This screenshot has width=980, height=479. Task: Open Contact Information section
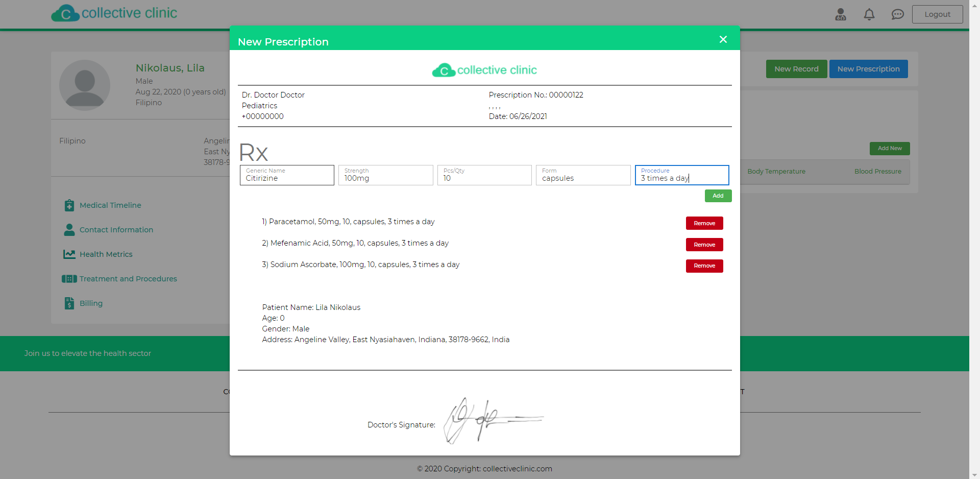pos(116,230)
